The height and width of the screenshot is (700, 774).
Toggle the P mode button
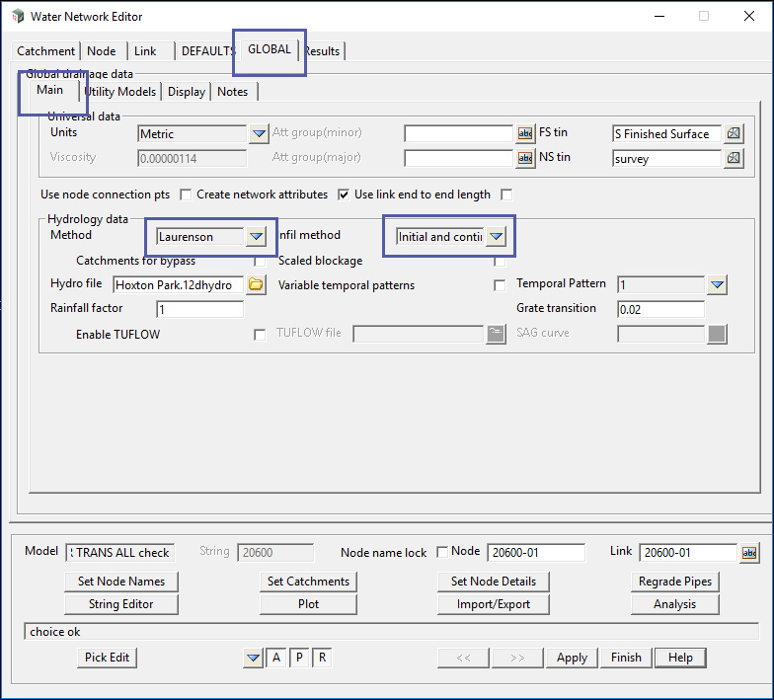click(x=299, y=658)
